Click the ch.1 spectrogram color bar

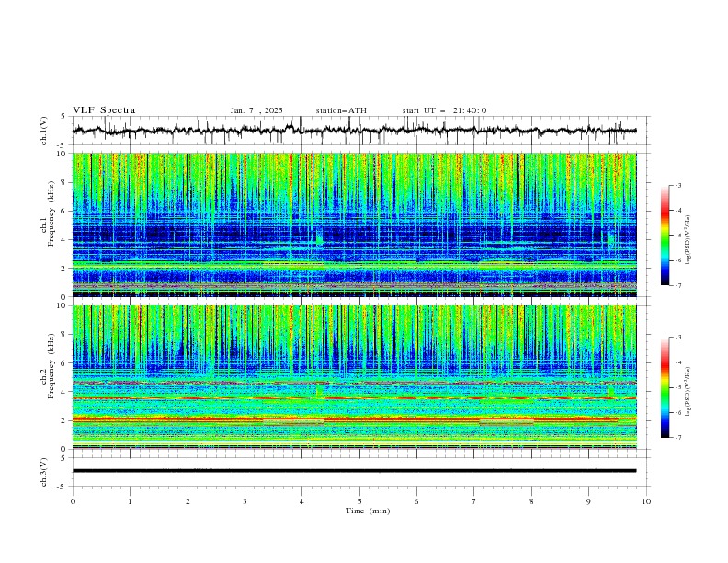(665, 236)
